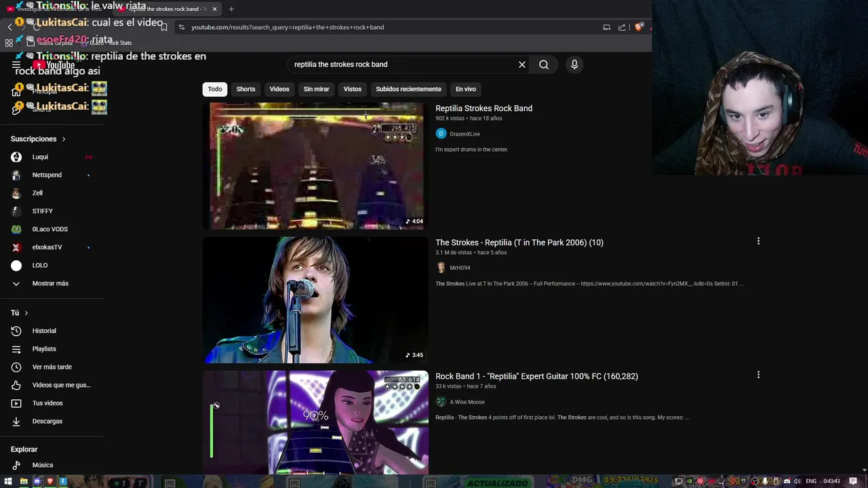Image resolution: width=868 pixels, height=488 pixels.
Task: Open Brave Shields icon in address bar
Action: 639,27
